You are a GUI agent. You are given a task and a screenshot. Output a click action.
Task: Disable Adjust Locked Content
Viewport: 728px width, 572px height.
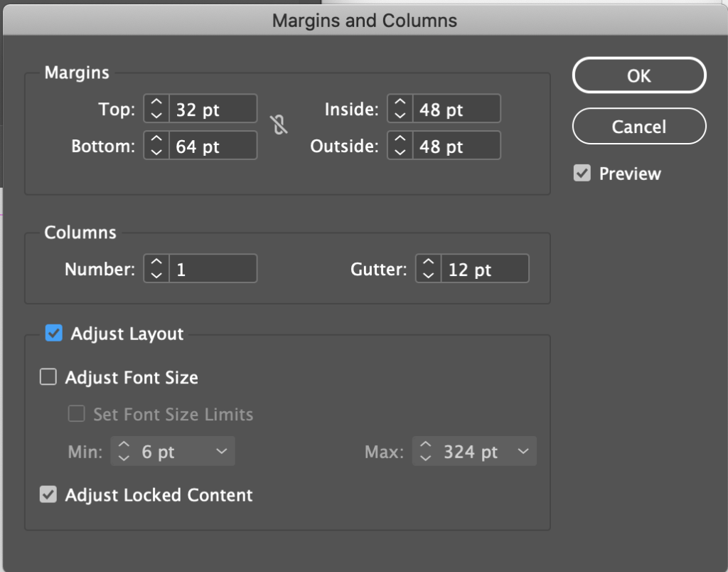[48, 494]
